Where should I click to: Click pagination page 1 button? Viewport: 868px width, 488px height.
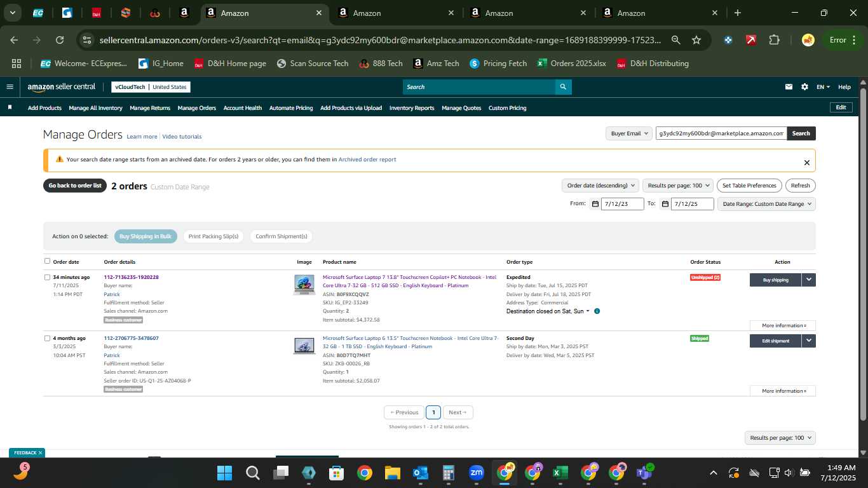433,412
